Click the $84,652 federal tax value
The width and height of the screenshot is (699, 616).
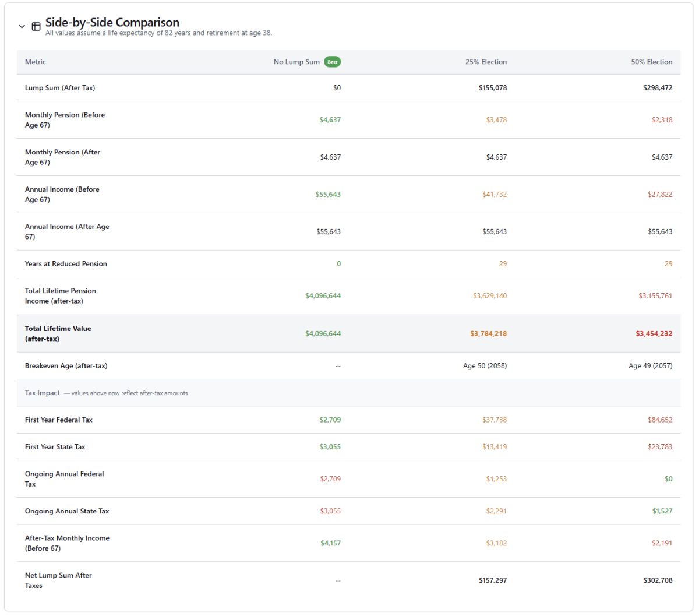(660, 420)
